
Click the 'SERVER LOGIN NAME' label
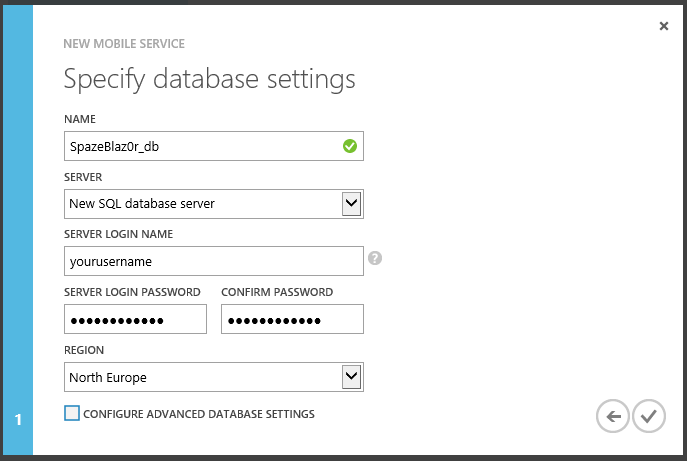point(118,234)
